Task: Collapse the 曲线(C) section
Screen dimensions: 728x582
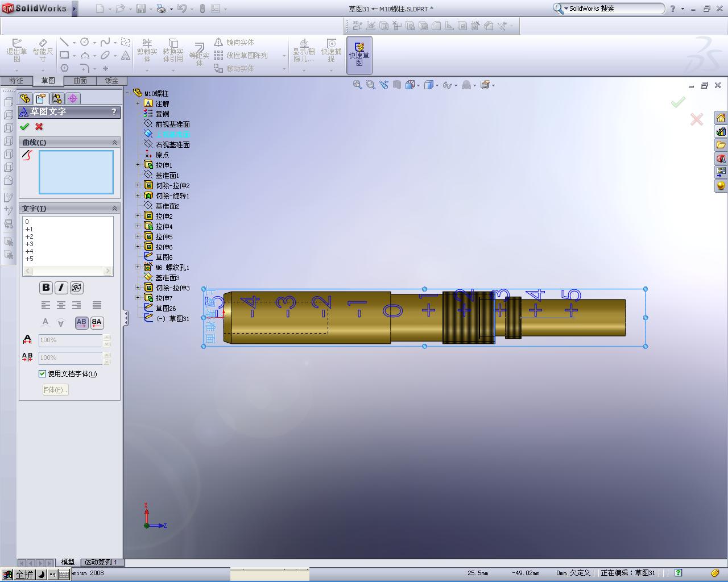Action: [x=114, y=143]
